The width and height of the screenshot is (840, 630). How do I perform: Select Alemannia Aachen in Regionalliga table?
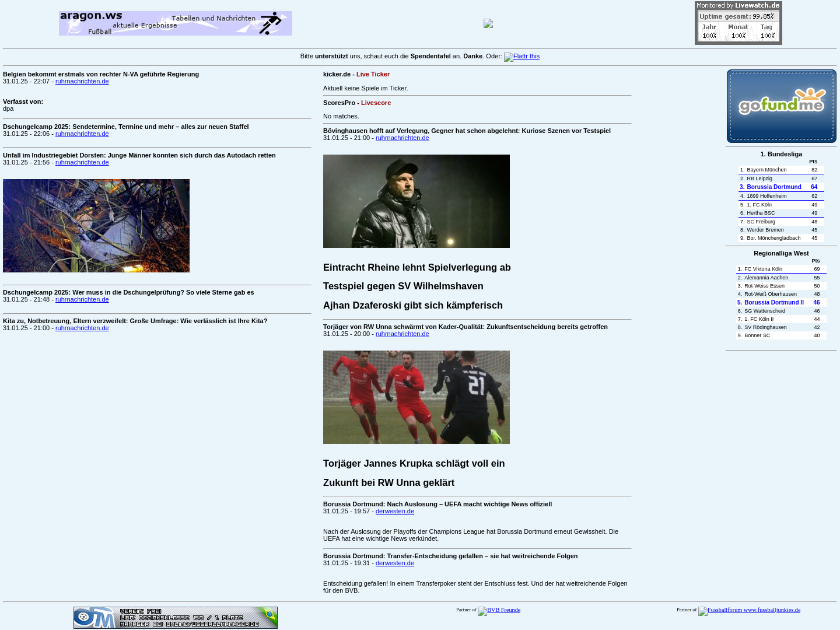tap(781, 278)
